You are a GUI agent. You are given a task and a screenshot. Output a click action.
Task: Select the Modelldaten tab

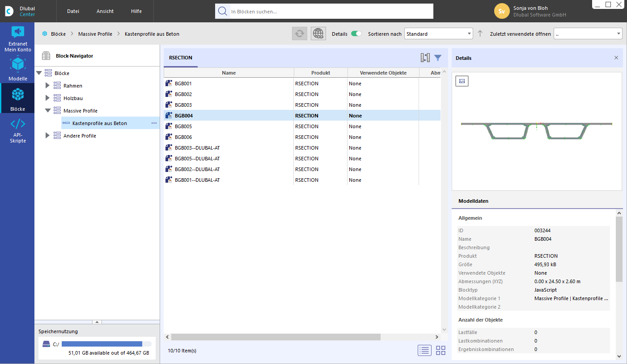(473, 201)
